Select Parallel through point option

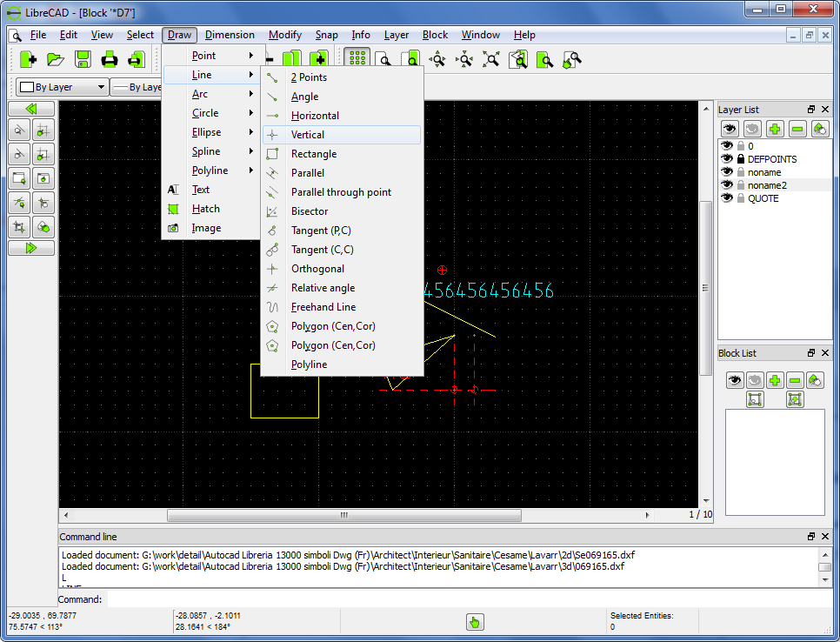342,192
